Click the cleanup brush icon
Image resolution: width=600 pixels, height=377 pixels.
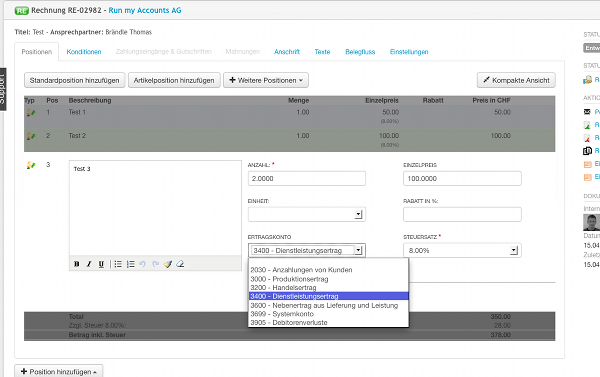click(x=168, y=264)
